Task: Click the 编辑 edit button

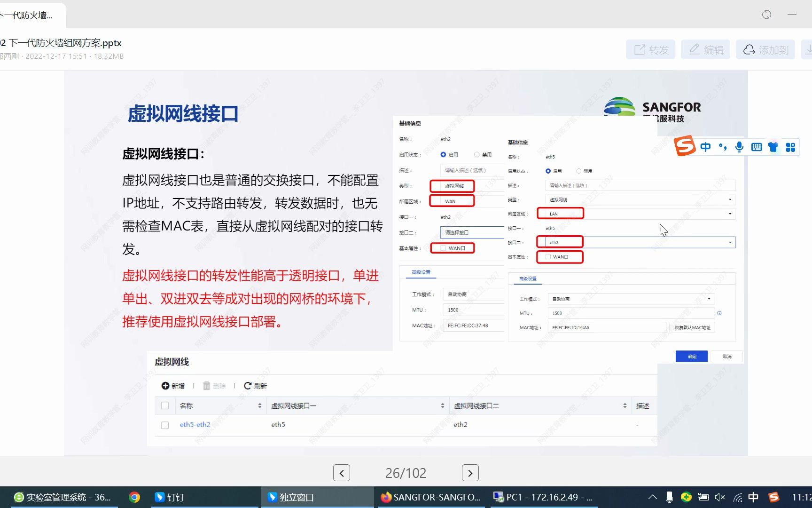Action: [x=706, y=49]
